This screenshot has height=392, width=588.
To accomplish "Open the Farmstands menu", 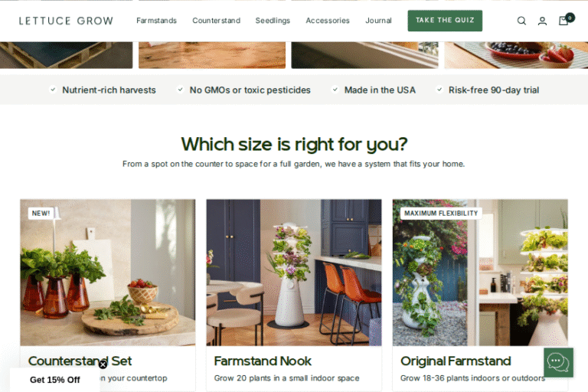I will click(156, 21).
